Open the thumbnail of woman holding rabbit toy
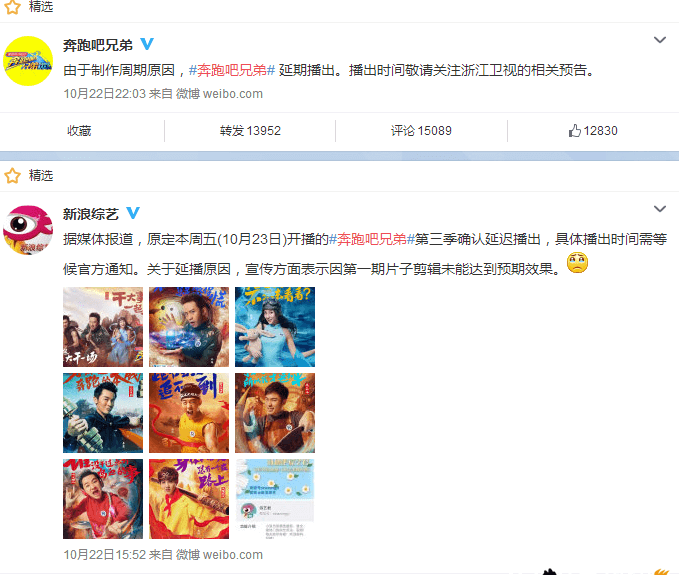This screenshot has width=692, height=575. [275, 327]
